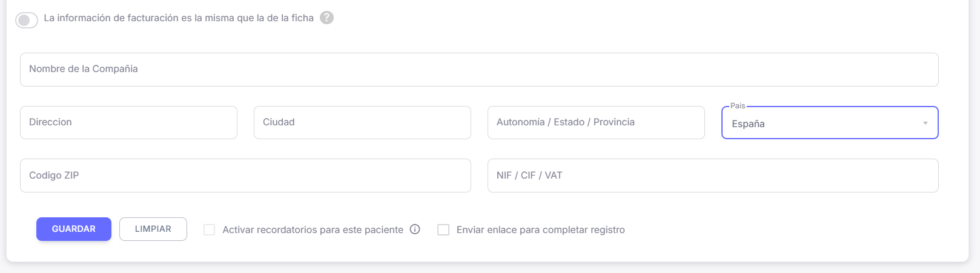This screenshot has width=980, height=273.
Task: Click the billing info same-as-ficha label text
Action: click(179, 18)
